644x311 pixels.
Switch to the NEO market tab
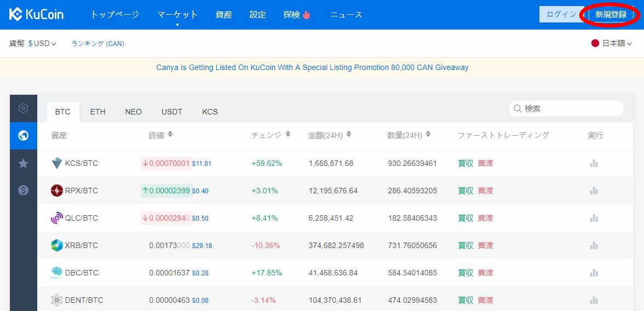[x=134, y=112]
